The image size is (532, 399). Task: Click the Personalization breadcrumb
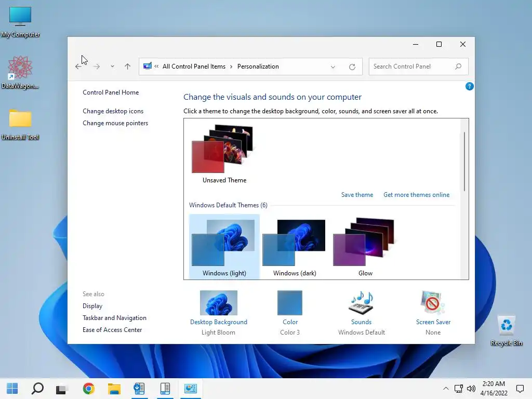pyautogui.click(x=258, y=66)
